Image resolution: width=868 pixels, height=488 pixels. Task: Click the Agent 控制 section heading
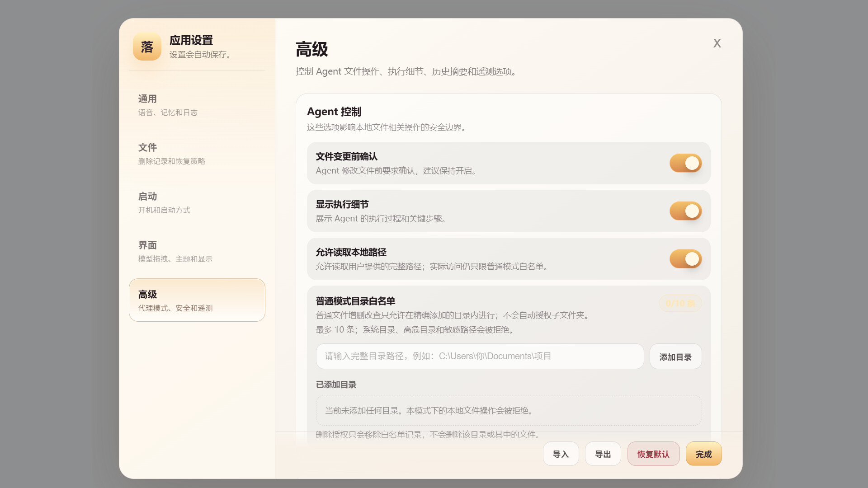(334, 112)
